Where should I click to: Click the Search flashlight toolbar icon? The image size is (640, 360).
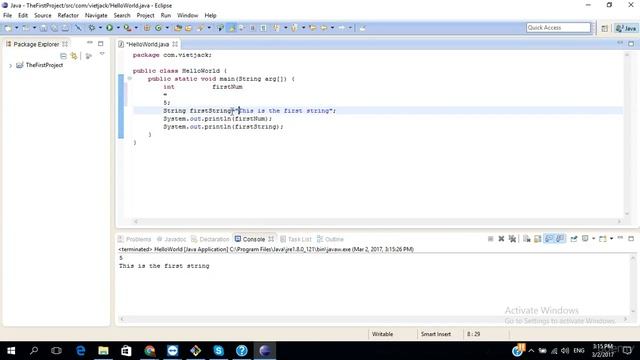tap(200, 28)
